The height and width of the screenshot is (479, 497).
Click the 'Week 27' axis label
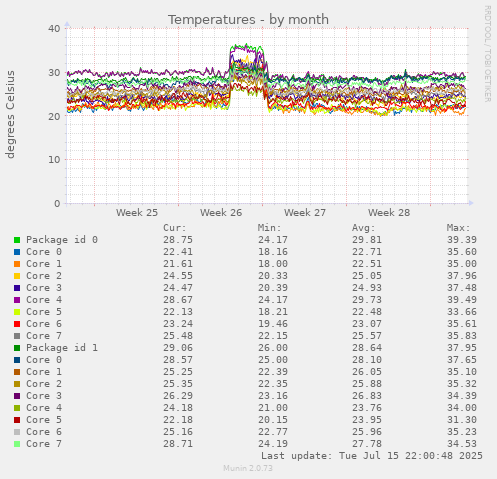[305, 213]
